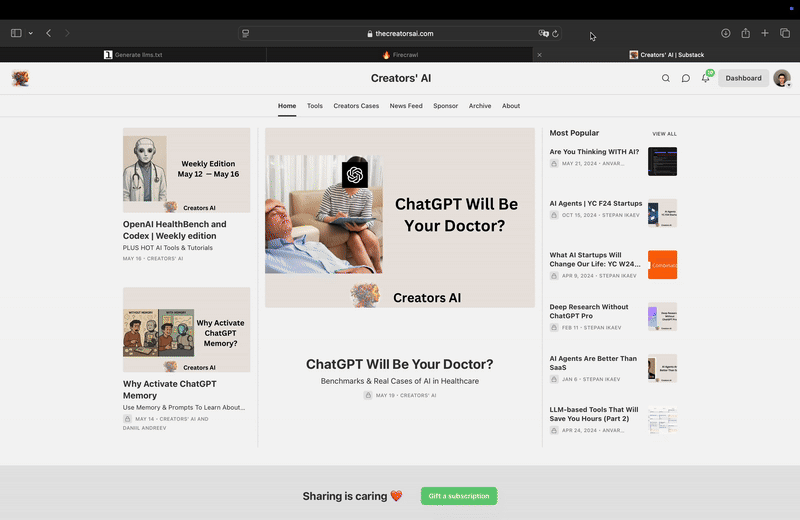
Task: Click lock icon beside APR 9, 2024 byline
Action: coord(554,276)
